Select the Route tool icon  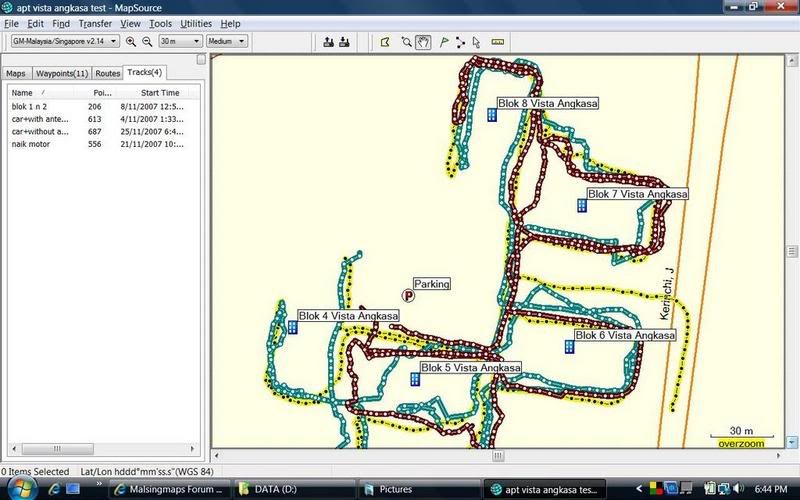(460, 42)
